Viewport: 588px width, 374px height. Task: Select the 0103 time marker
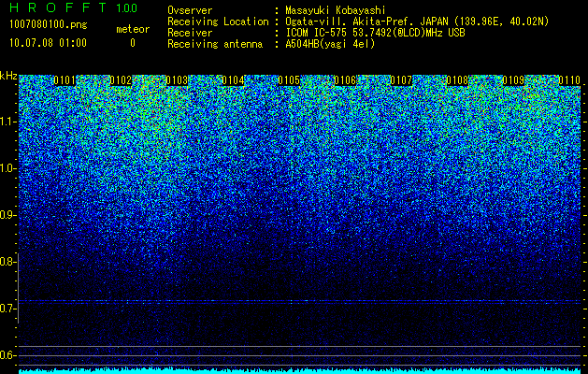point(177,80)
